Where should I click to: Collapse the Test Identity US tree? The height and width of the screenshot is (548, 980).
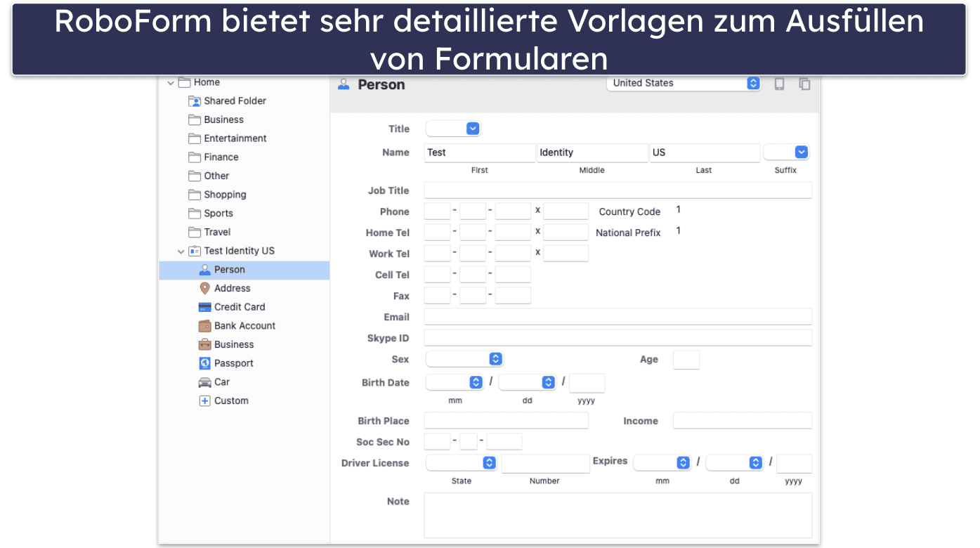click(181, 252)
